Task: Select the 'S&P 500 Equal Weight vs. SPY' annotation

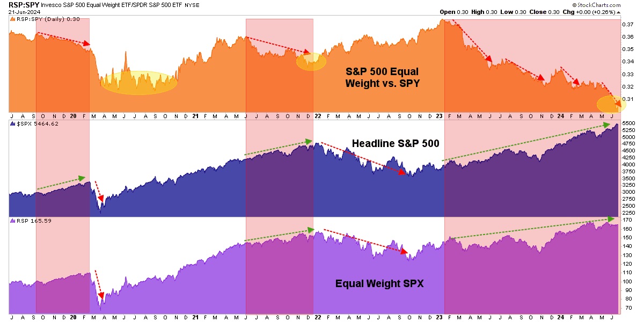Action: click(382, 77)
